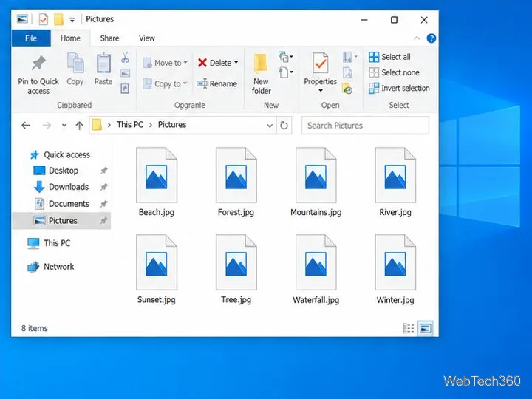Click the Forward navigation arrow
532x399 pixels.
point(47,125)
